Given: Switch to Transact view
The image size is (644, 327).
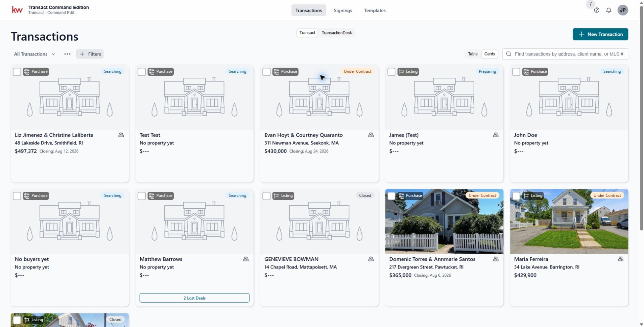Looking at the screenshot, I should tap(307, 33).
